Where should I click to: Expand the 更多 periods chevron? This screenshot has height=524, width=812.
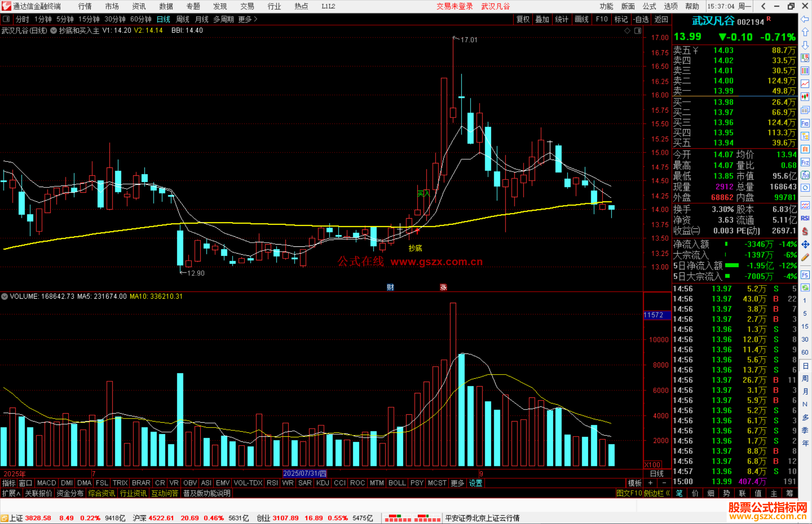[x=248, y=19]
